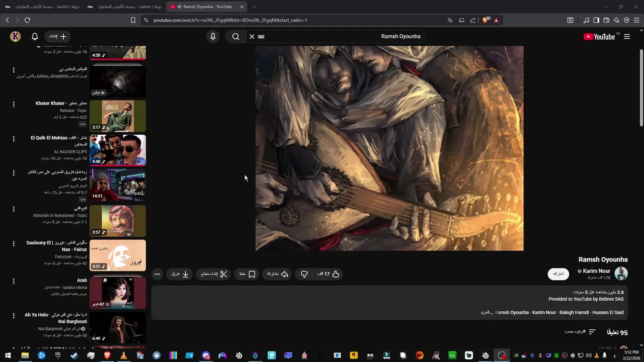Open VLC media player from taskbar
The height and width of the screenshot is (362, 644).
pyautogui.click(x=123, y=355)
